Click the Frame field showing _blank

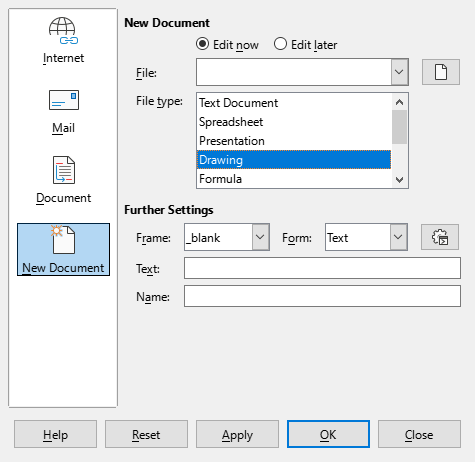218,237
